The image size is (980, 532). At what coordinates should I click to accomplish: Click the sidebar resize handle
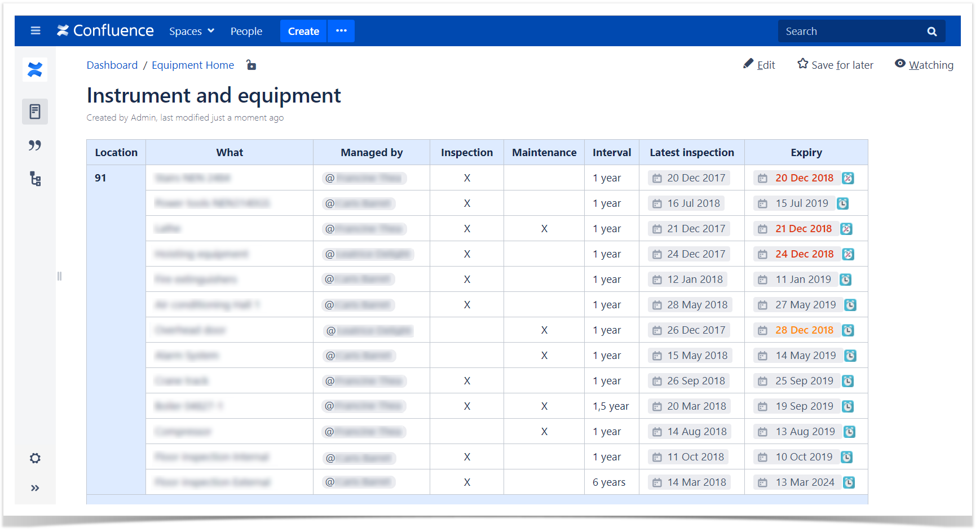(59, 276)
